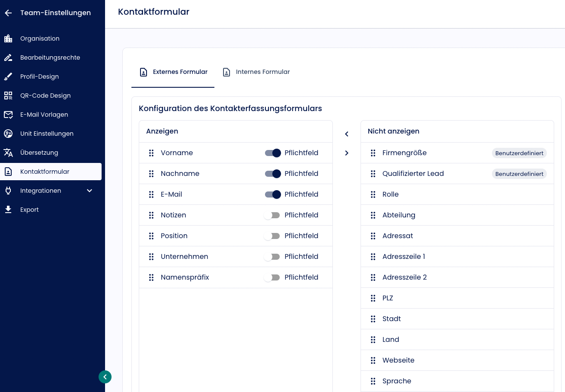Switch to the Externes Formular tab

point(173,72)
